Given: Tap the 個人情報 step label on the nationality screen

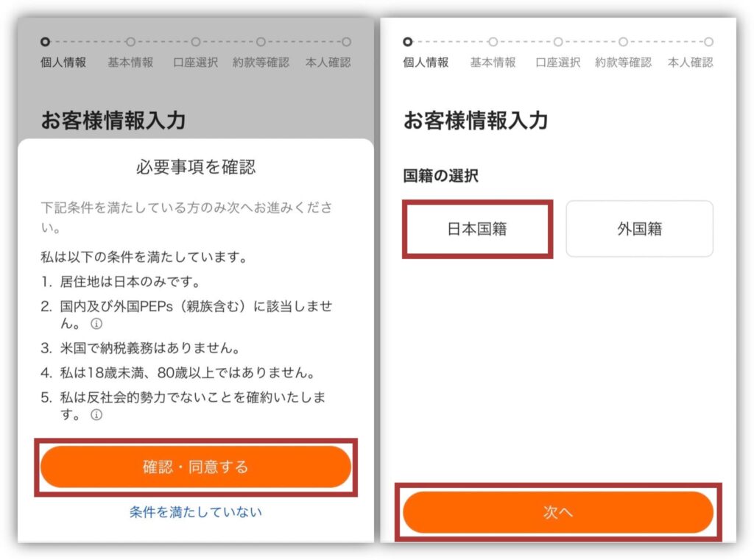Looking at the screenshot, I should click(x=426, y=63).
